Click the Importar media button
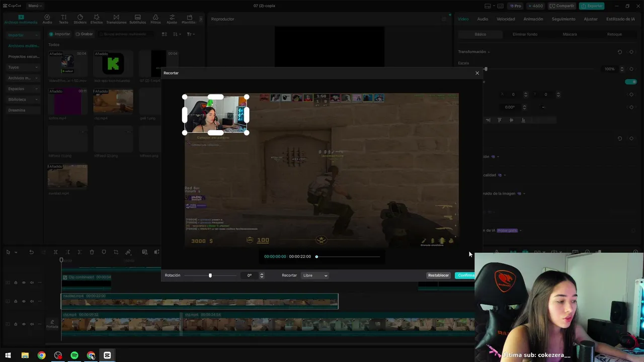The height and width of the screenshot is (362, 644). tap(59, 34)
